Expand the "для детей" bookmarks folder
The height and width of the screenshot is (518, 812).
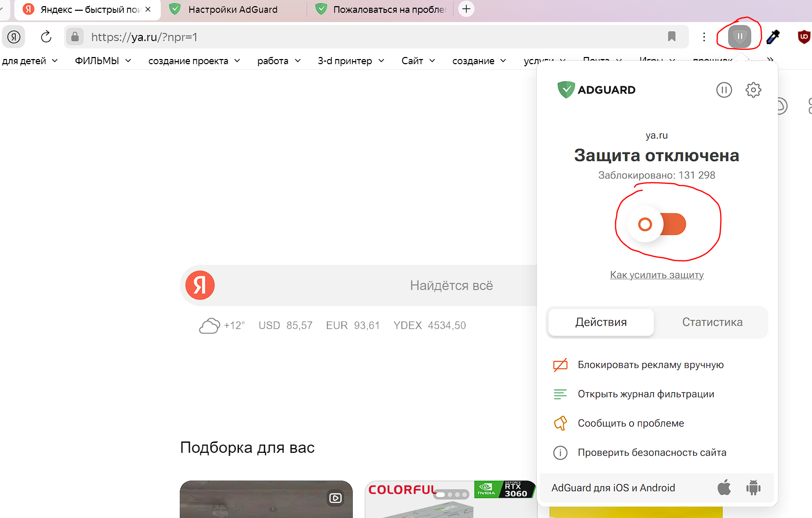[29, 61]
